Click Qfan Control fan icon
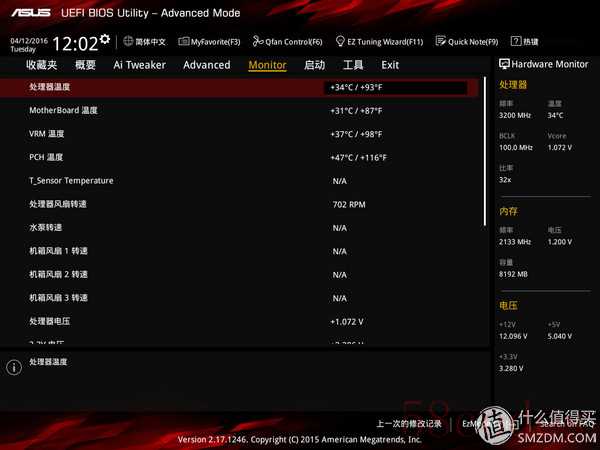The image size is (600, 450). pos(258,41)
